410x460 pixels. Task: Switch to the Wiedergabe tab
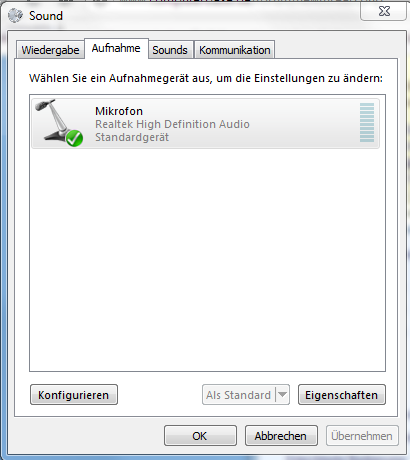coord(50,50)
